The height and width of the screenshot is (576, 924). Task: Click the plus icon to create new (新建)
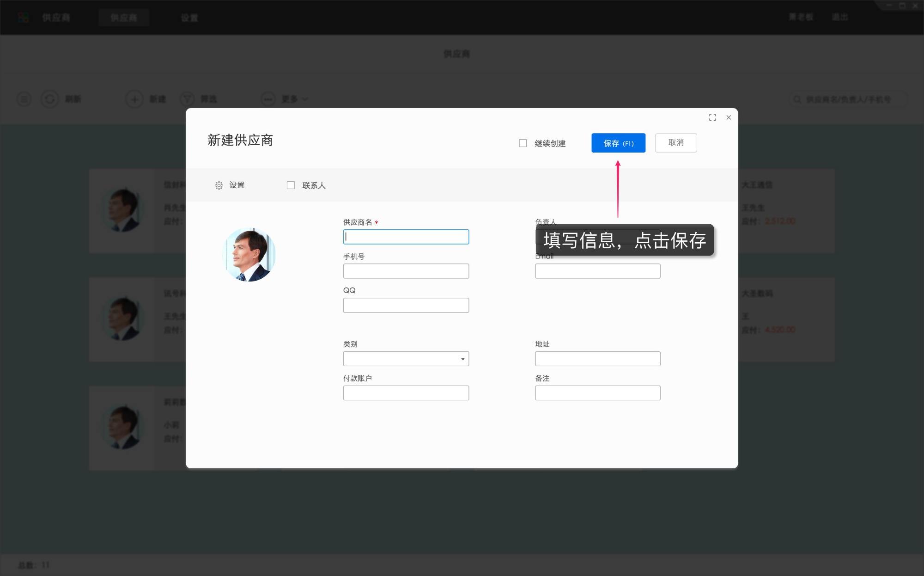134,99
